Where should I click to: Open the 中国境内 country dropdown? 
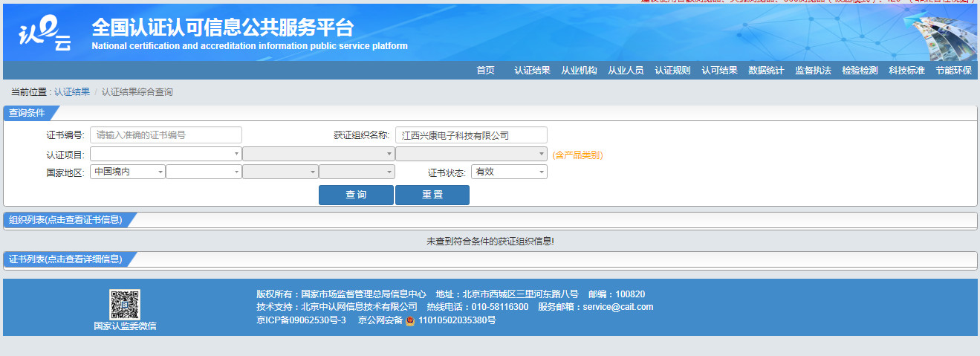coord(128,172)
